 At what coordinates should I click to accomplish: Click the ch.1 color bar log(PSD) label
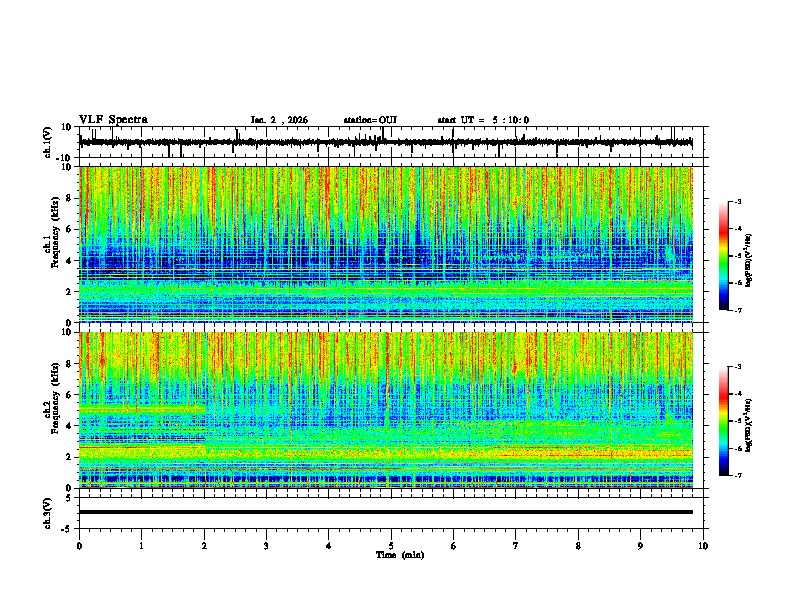[x=749, y=261]
